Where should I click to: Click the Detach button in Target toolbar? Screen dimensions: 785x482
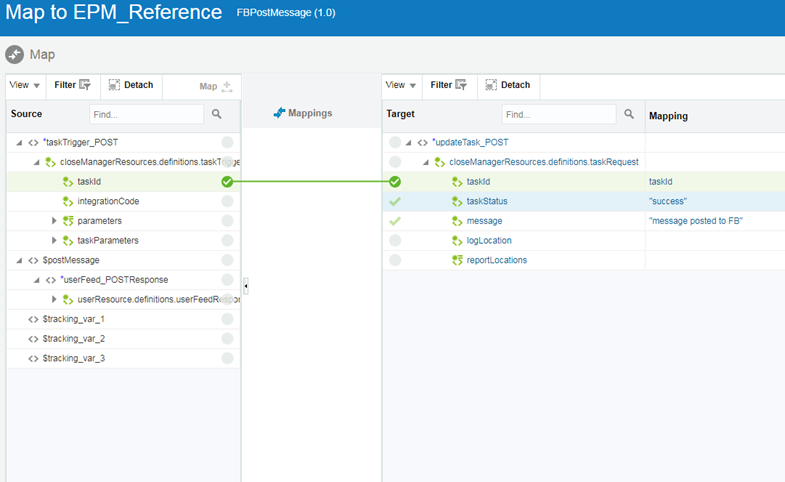(x=508, y=85)
